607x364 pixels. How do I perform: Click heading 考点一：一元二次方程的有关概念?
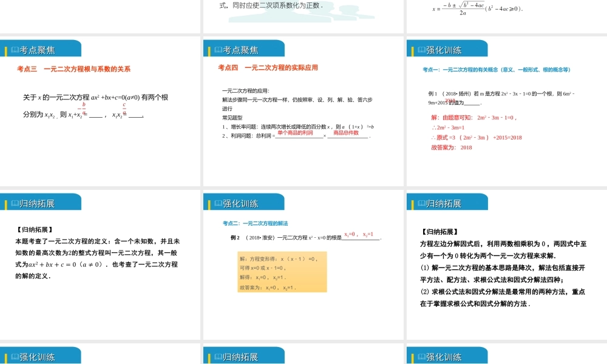(x=497, y=70)
